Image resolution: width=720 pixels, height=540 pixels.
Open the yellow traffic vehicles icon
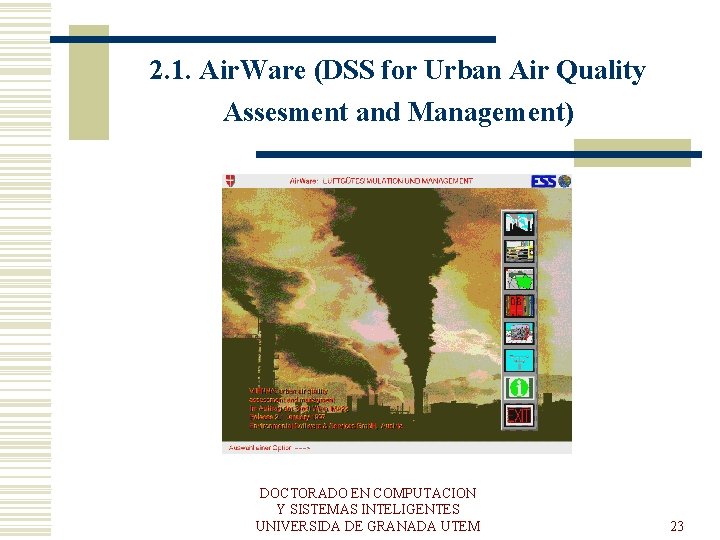click(x=519, y=251)
